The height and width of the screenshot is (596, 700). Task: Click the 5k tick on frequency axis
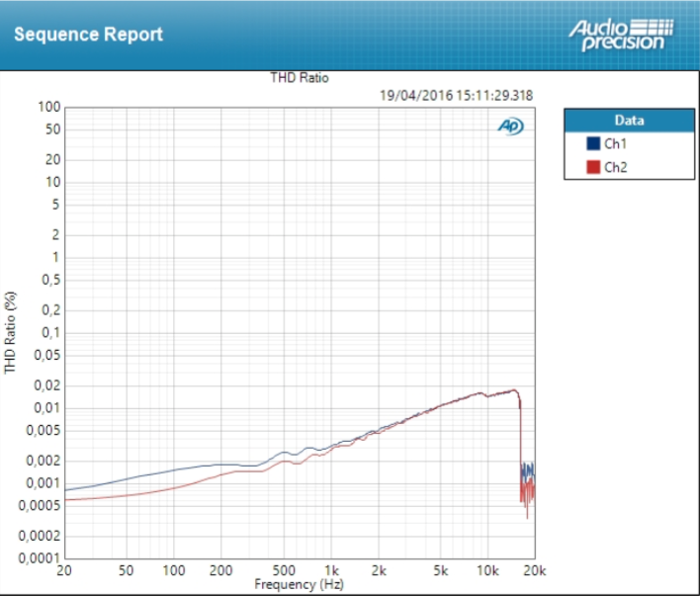click(x=440, y=571)
